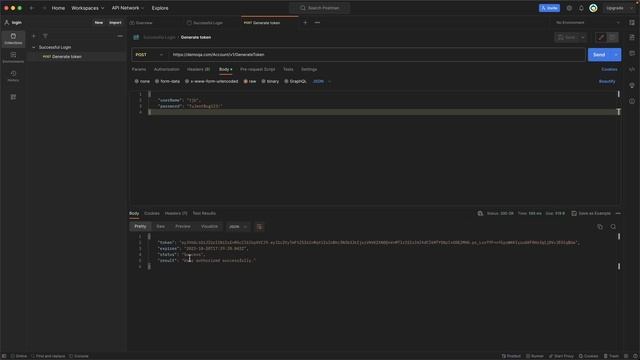Screen dimensions: 640x360
Task: Open the response network info icon
Action: coord(480,213)
